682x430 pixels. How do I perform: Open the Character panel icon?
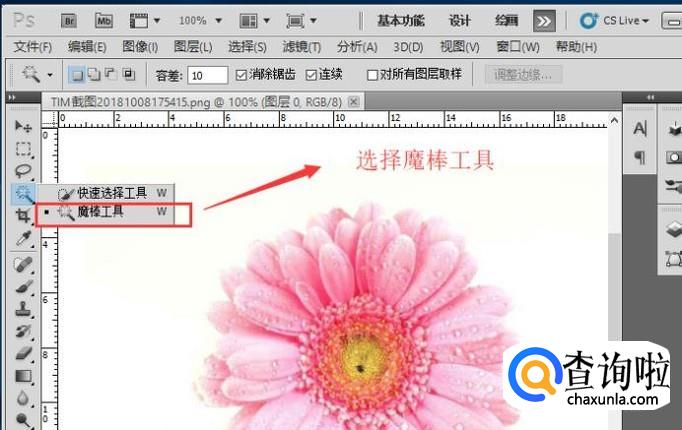640,128
